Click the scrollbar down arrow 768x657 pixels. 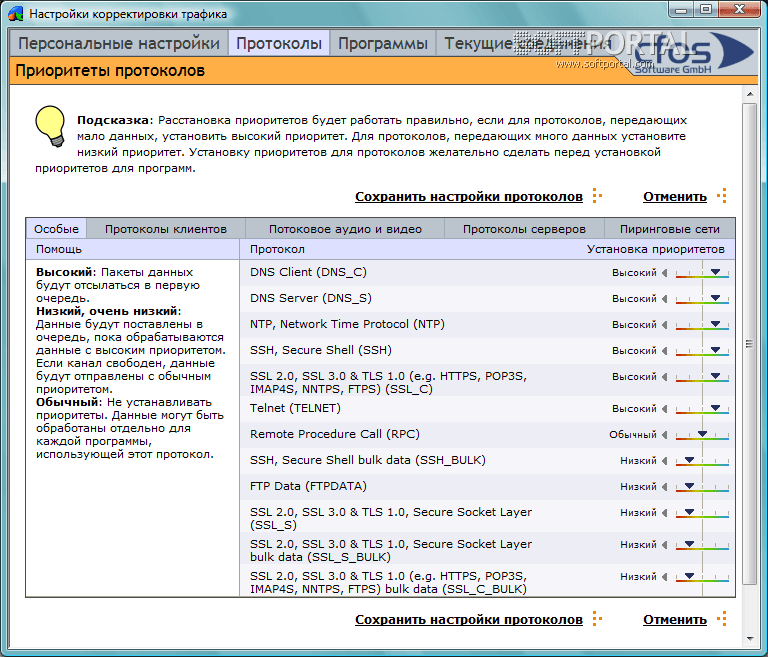click(750, 638)
